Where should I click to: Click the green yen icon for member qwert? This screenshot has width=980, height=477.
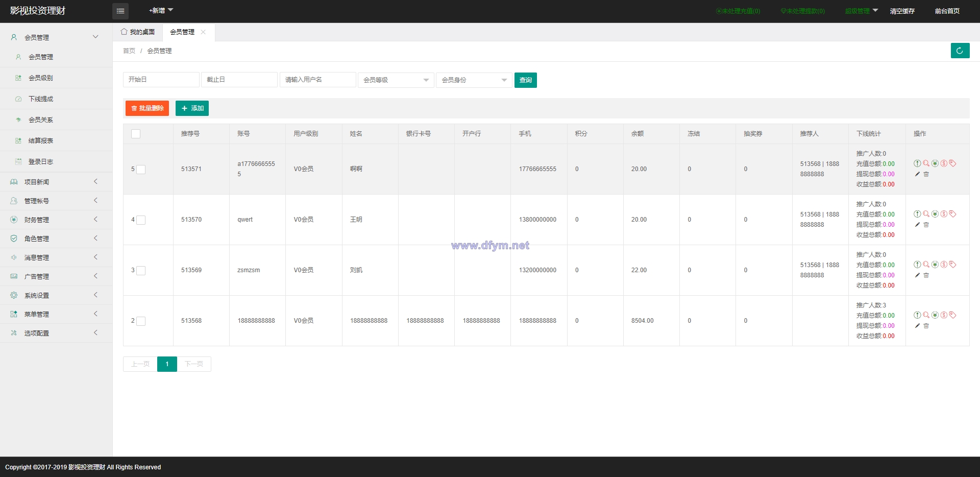935,214
